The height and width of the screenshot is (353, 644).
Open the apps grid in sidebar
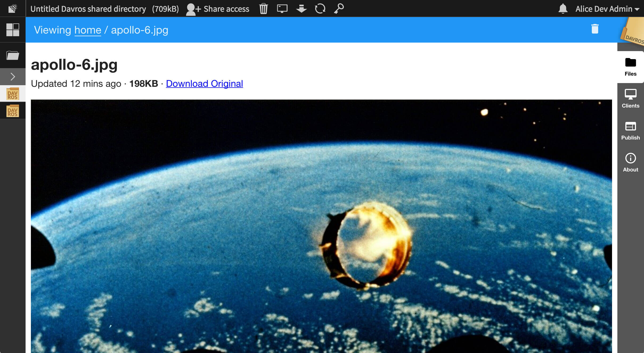[x=13, y=30]
